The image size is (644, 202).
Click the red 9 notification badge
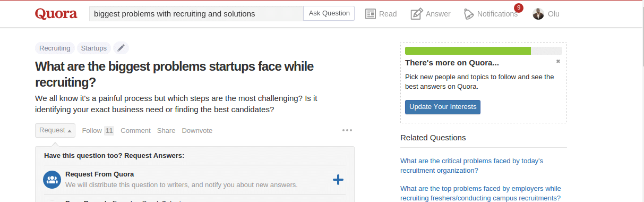[x=519, y=8]
